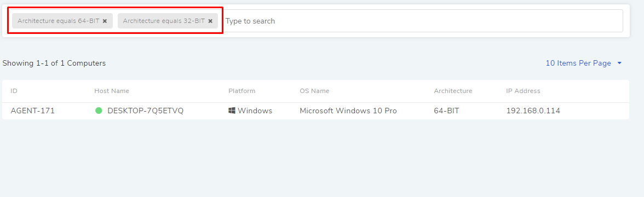Click the Items Per Page dropdown arrow
The image size is (644, 197).
(619, 63)
